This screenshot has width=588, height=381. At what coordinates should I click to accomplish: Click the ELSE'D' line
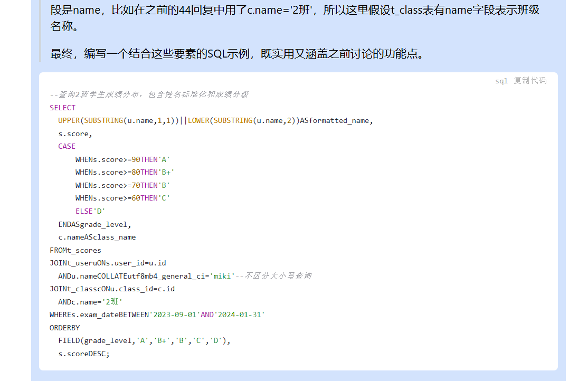(90, 212)
